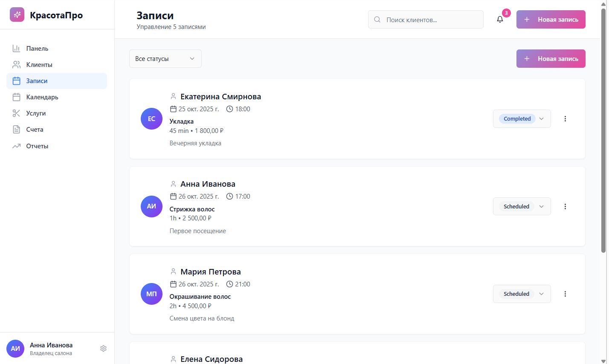Navigate to Календарь page
Image resolution: width=609 pixels, height=364 pixels.
pos(42,97)
